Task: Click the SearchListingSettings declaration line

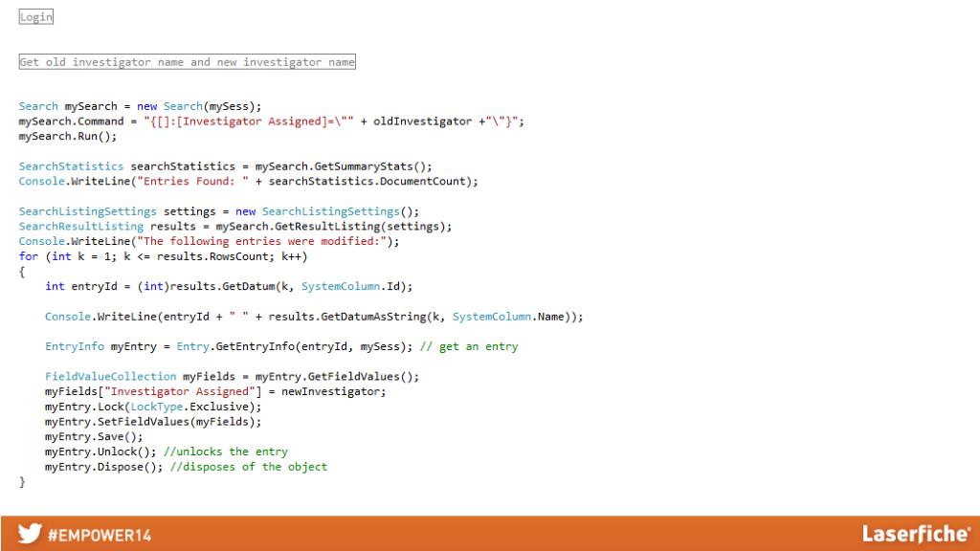Action: pos(219,211)
